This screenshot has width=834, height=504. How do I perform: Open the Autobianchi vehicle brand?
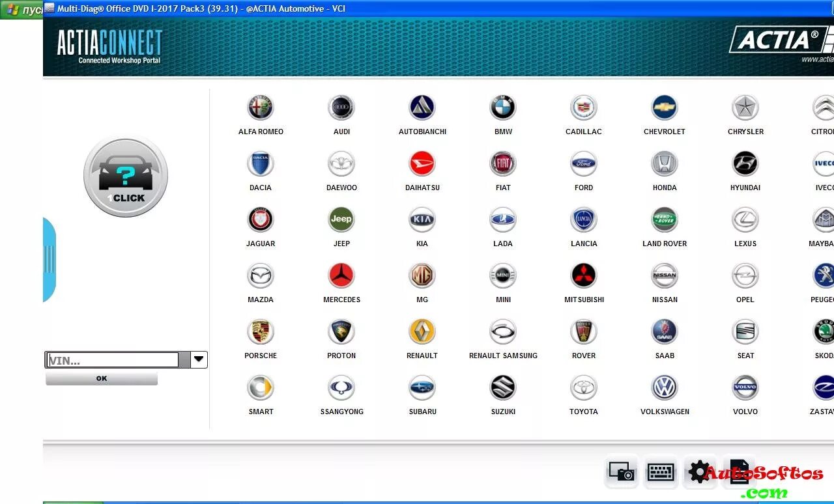coord(422,107)
